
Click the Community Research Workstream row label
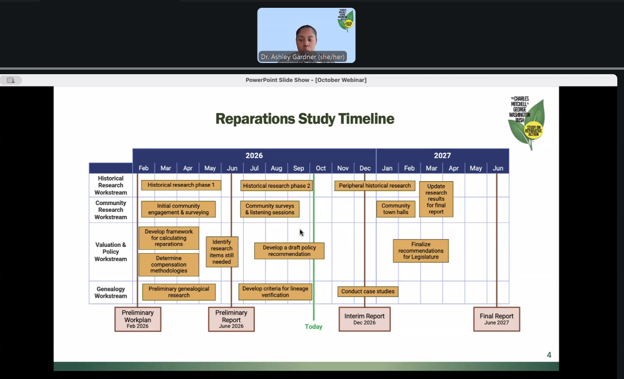[x=111, y=210]
